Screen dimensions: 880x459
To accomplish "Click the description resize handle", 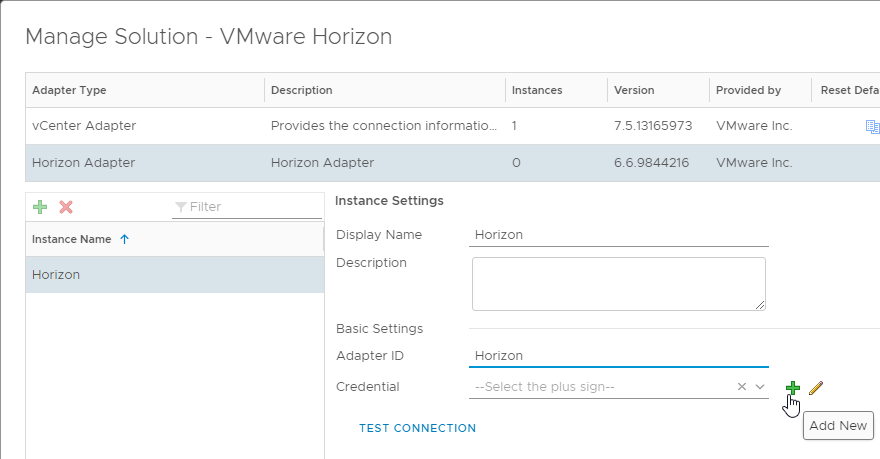I will 759,305.
